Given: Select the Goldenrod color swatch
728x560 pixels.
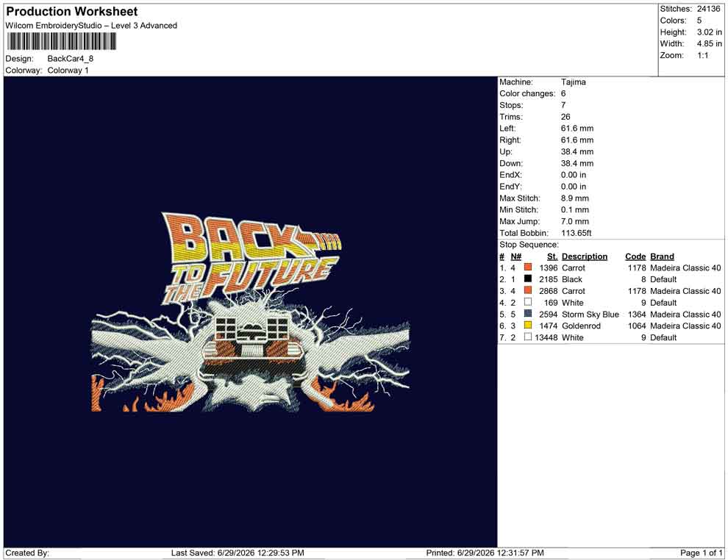Looking at the screenshot, I should click(x=527, y=326).
